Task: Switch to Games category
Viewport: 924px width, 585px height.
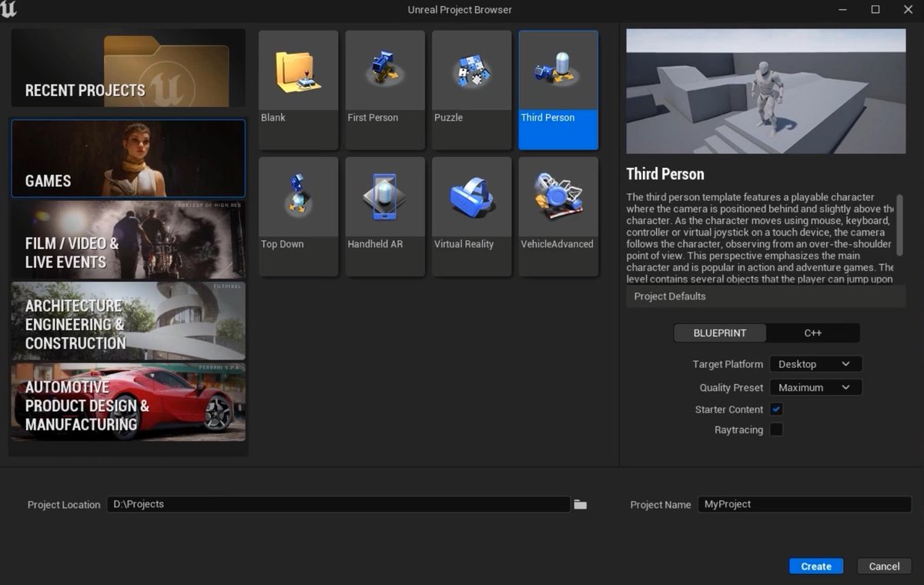Action: [x=128, y=158]
